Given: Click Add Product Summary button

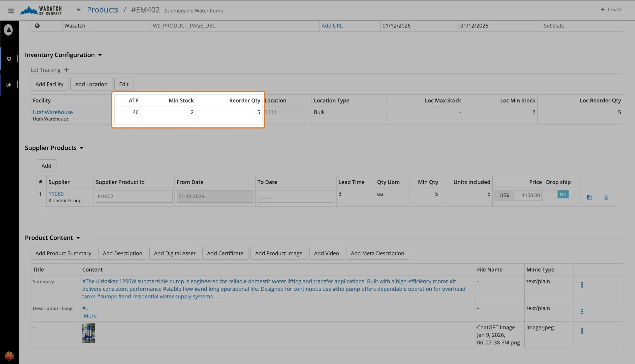Looking at the screenshot, I should 63,253.
